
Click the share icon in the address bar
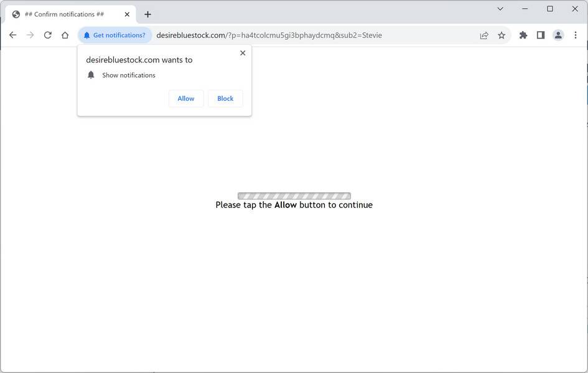click(x=484, y=35)
